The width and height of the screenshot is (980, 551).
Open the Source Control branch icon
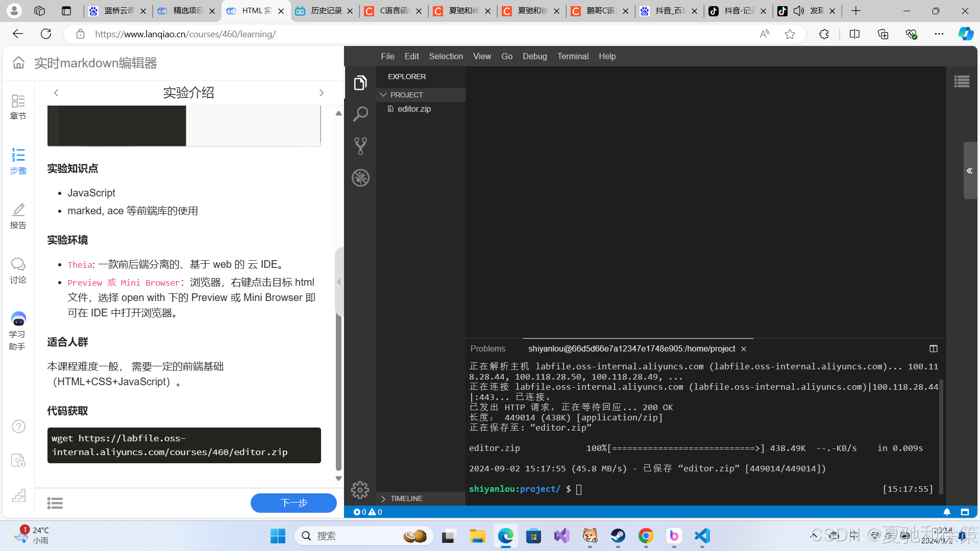(360, 146)
